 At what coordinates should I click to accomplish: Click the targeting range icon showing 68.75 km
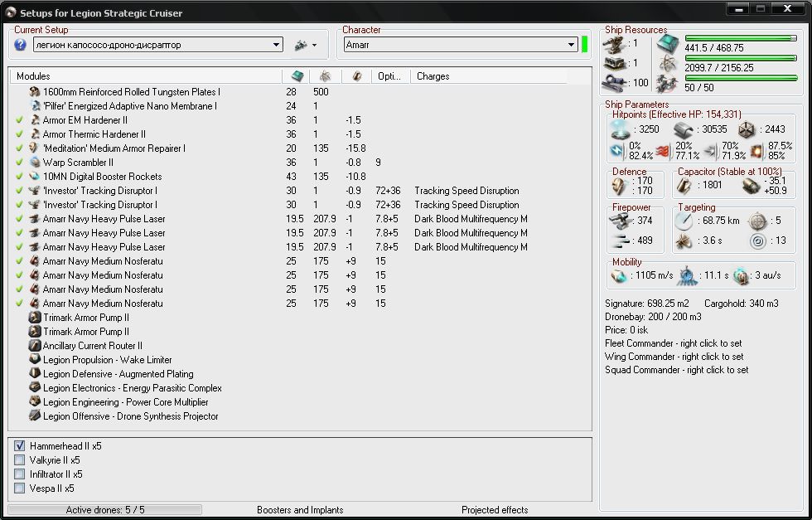(684, 221)
